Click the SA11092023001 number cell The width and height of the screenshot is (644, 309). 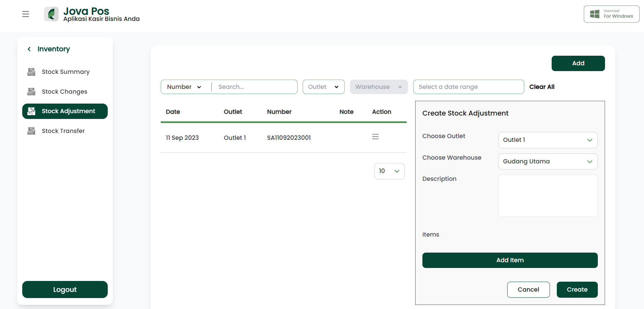tap(289, 138)
